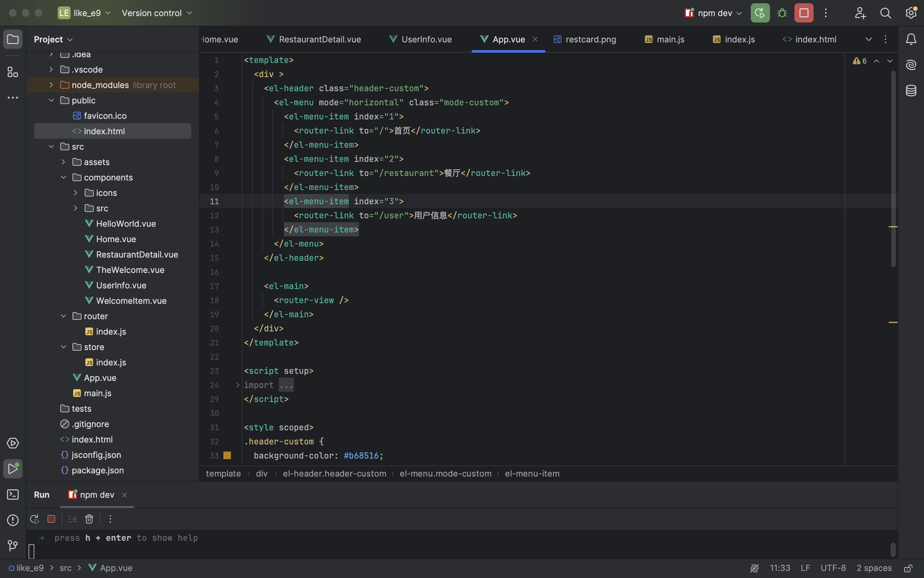Click 2 spaces indent setting
The width and height of the screenshot is (924, 578).
click(x=874, y=568)
